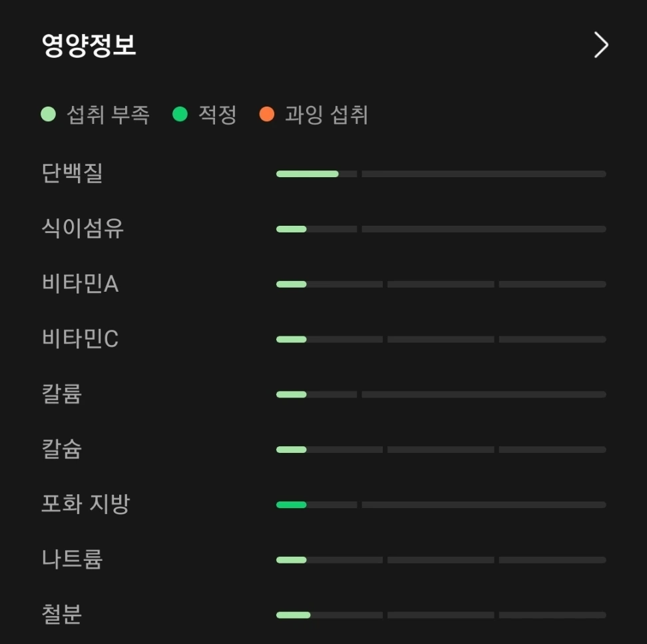Click the 칼륨 intake bar
Image resolution: width=647 pixels, height=644 pixels.
tap(441, 394)
